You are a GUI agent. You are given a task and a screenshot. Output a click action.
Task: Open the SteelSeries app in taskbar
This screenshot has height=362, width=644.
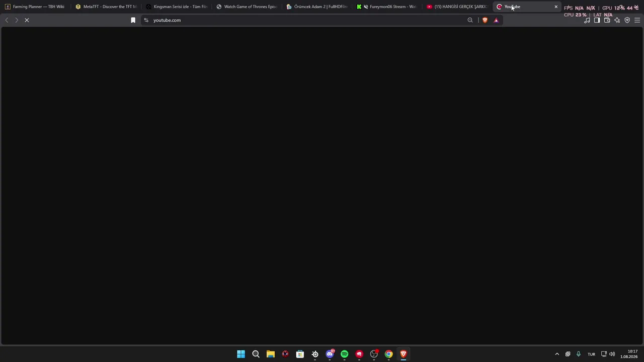coord(315,354)
